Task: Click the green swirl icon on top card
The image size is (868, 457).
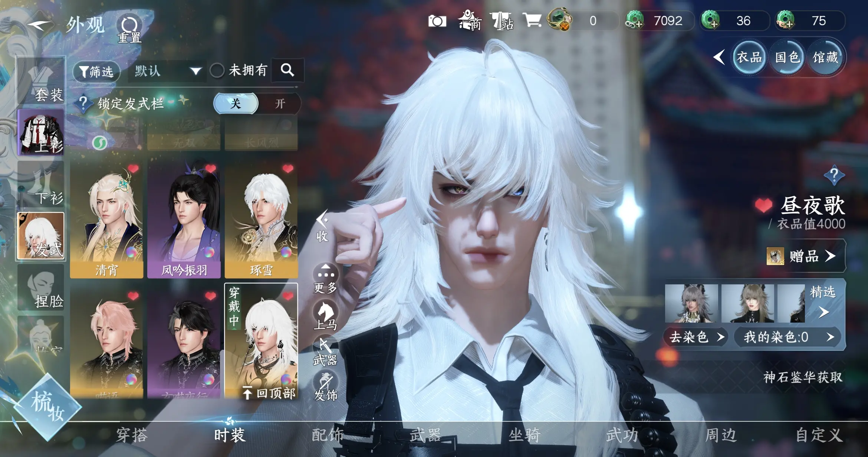Action: pos(99,143)
